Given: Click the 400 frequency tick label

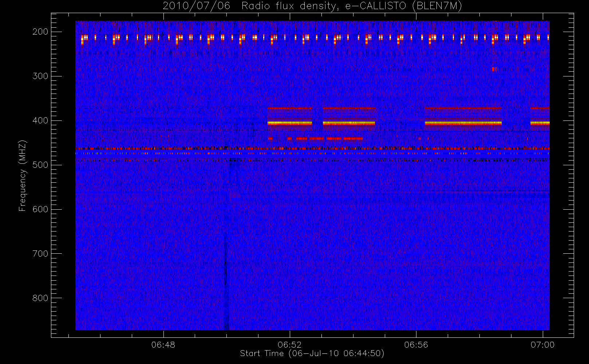Looking at the screenshot, I should click(40, 120).
